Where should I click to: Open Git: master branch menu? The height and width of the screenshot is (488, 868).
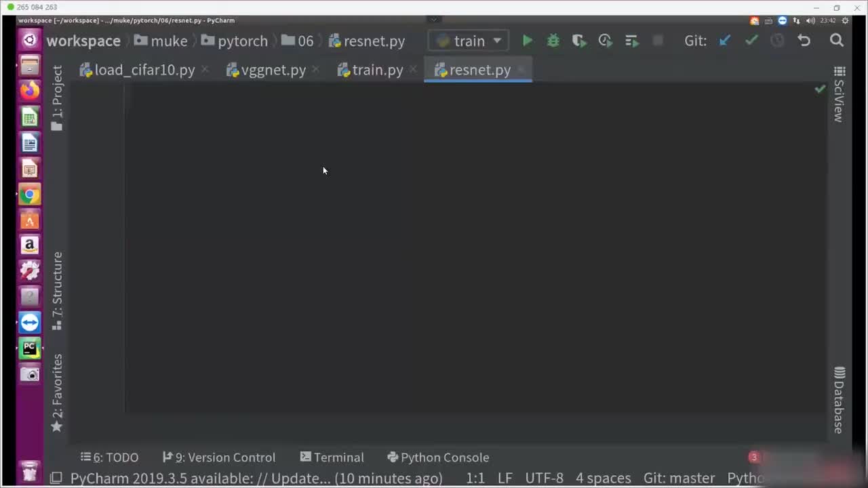coord(679,479)
